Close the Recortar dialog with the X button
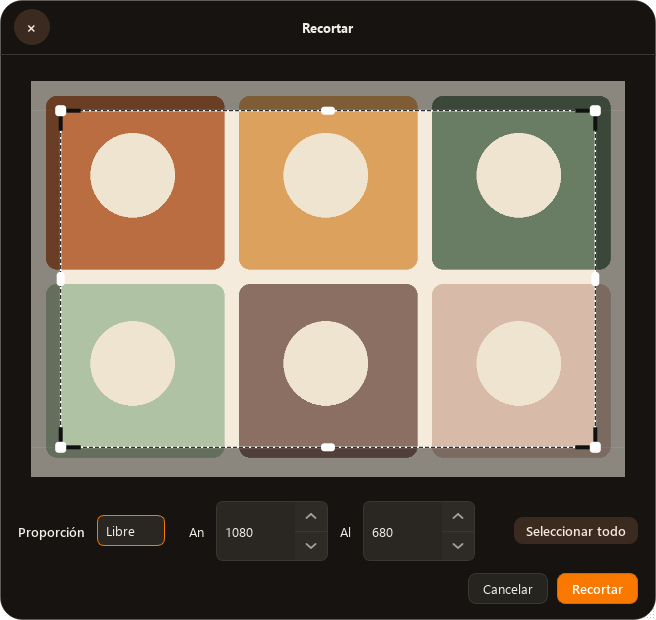The height and width of the screenshot is (620, 656). [32, 28]
